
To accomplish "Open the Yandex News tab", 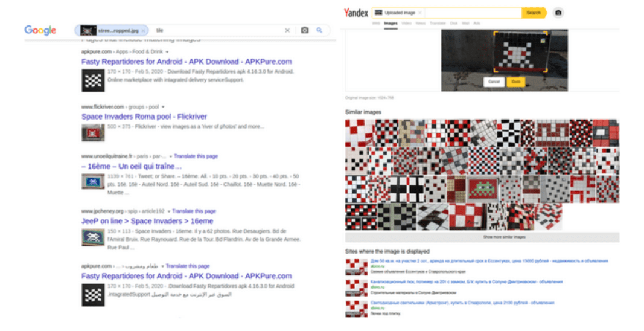I will pos(420,24).
